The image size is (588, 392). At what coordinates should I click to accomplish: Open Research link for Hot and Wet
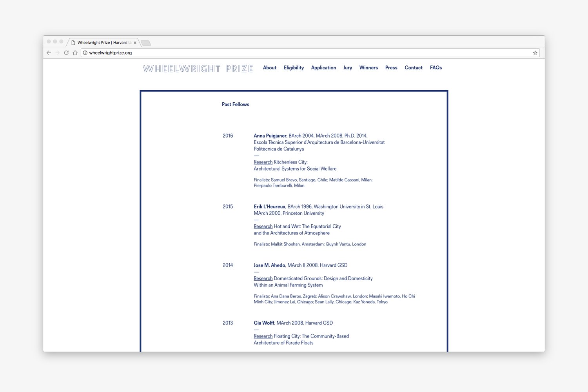263,227
